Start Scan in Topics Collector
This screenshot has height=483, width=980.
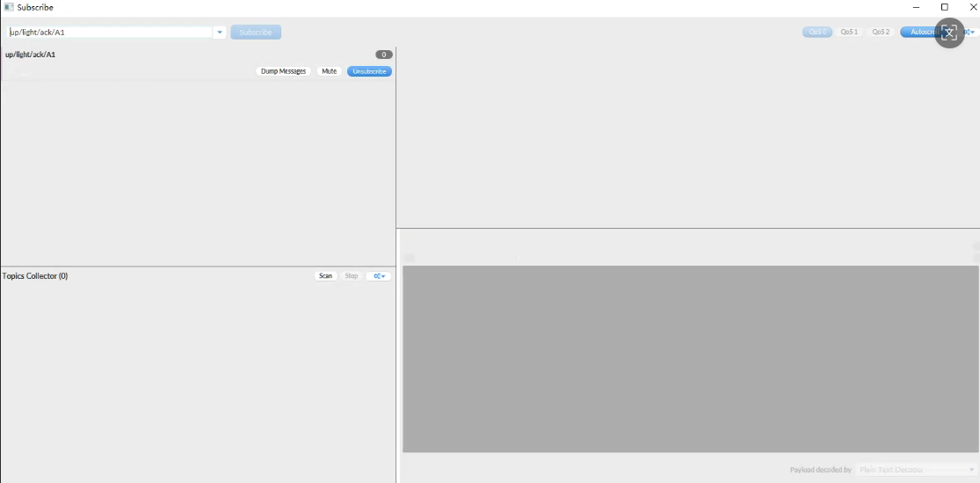click(x=325, y=276)
